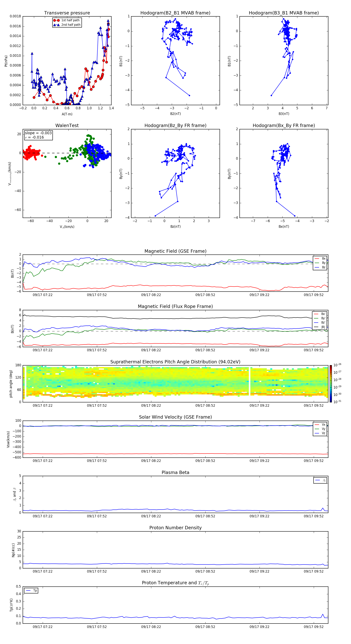Select the βp legend entry

pyautogui.click(x=321, y=480)
